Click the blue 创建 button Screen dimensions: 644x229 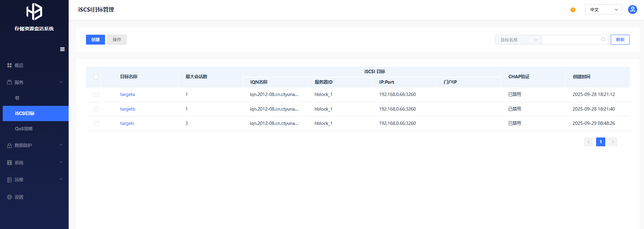point(95,40)
